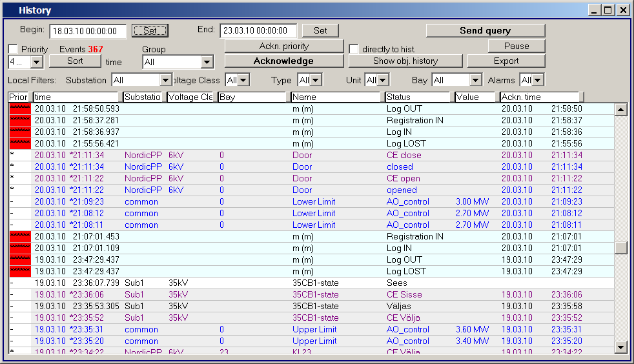Screen dimensions: 634x364
Task: Open the Alarms filter dropdown
Action: (x=537, y=80)
